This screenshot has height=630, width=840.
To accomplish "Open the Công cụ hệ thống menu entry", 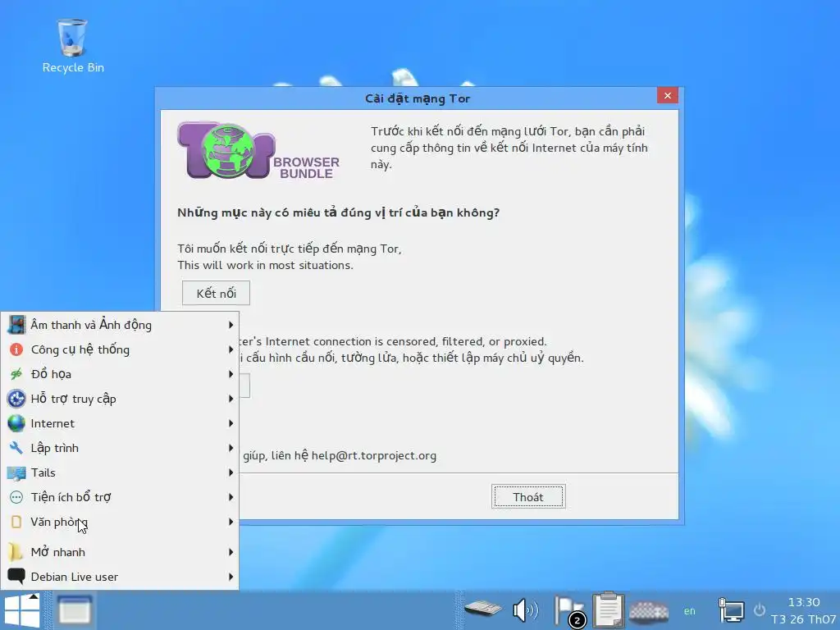I will [120, 349].
